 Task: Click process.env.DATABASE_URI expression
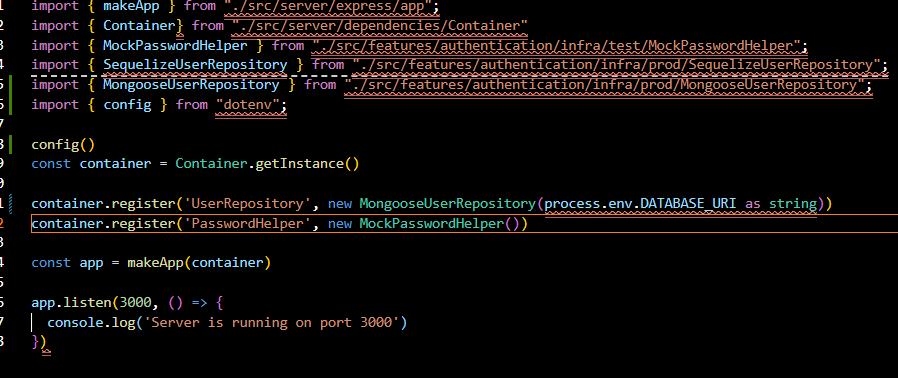640,203
